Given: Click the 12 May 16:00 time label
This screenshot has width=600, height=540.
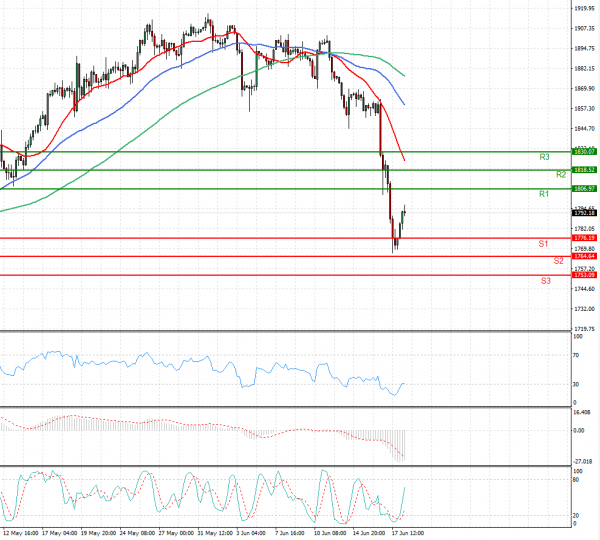Looking at the screenshot, I should click(x=20, y=533).
